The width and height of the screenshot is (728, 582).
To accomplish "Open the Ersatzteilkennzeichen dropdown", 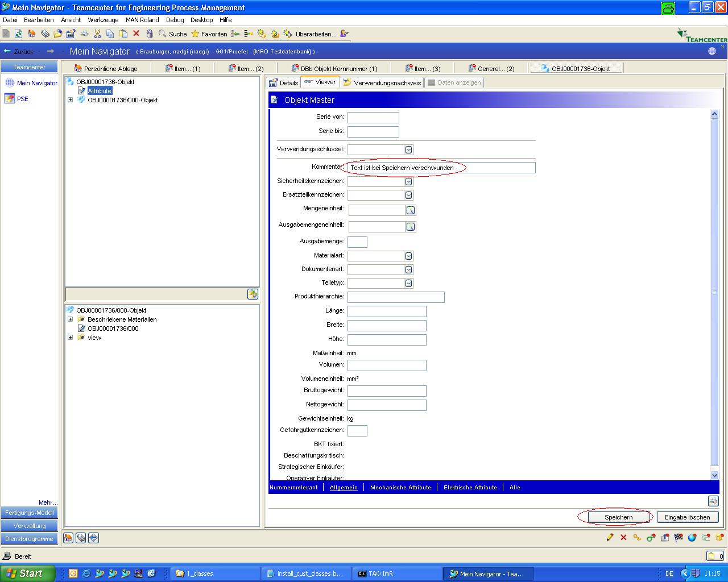I will pyautogui.click(x=408, y=195).
